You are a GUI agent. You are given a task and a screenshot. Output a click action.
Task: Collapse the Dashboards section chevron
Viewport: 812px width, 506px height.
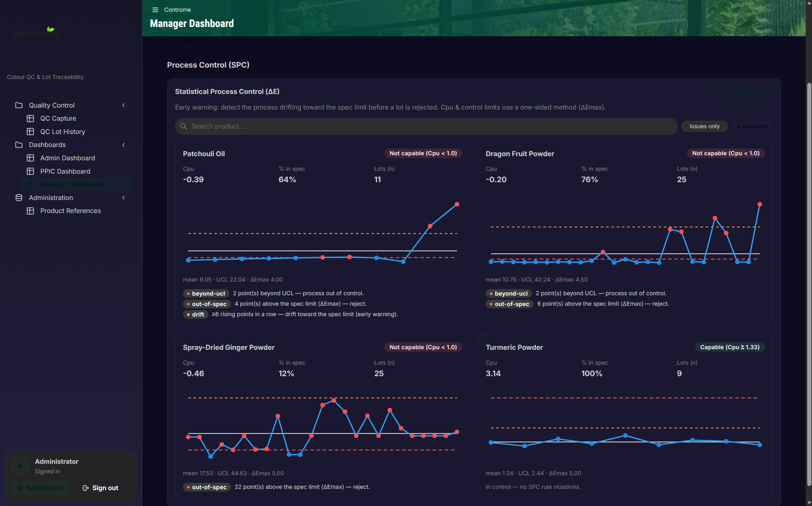tap(124, 144)
